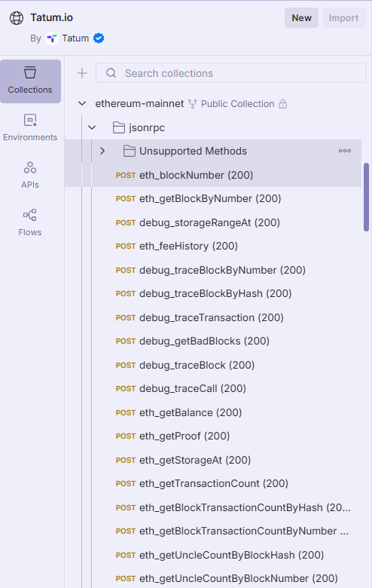This screenshot has height=588, width=372.
Task: Click the Tatum.io workspace globe icon
Action: pos(17,18)
